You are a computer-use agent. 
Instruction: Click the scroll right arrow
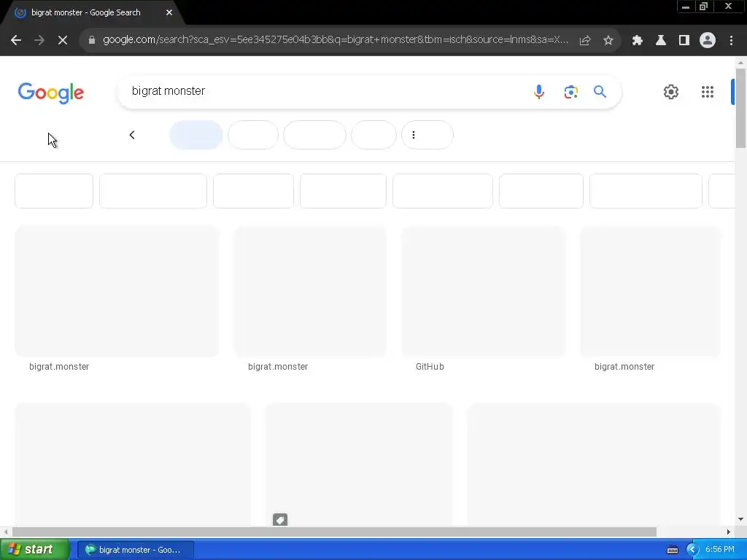[729, 532]
